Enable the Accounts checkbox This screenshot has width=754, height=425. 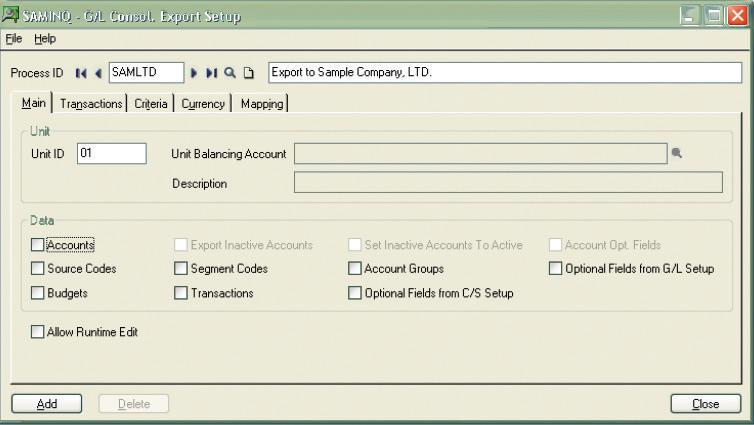[x=38, y=245]
